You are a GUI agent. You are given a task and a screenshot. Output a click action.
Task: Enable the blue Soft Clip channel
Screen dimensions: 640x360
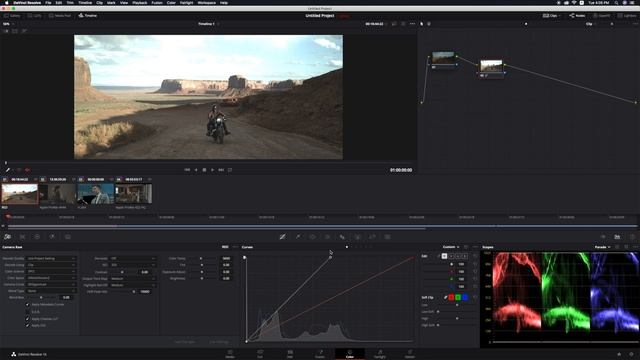tap(465, 298)
